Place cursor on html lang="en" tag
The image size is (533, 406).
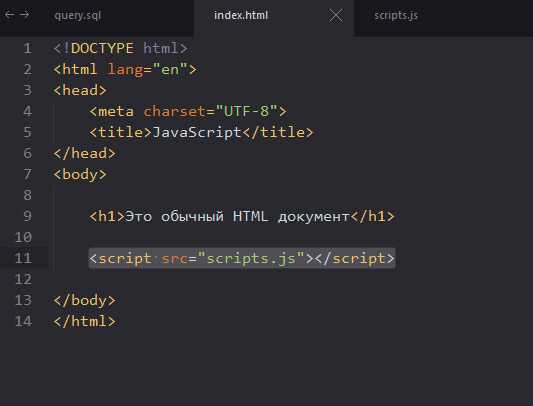click(x=125, y=69)
